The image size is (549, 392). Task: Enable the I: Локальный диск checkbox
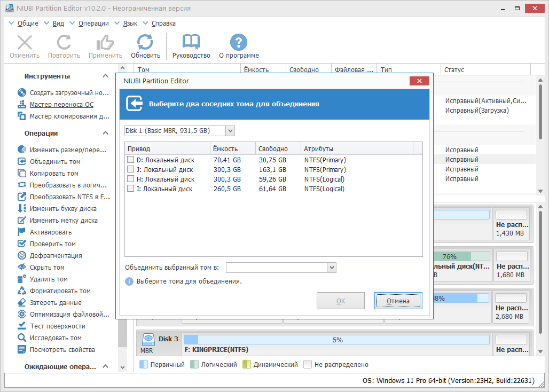tap(131, 189)
